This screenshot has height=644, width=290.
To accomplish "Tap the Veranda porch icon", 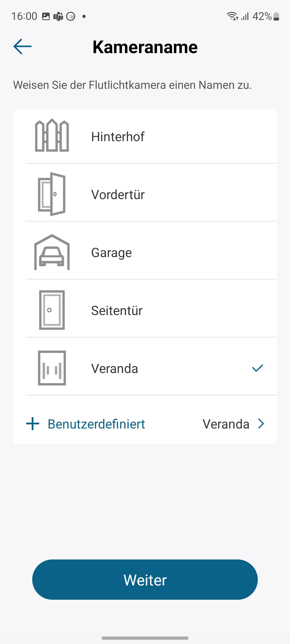I will (x=52, y=368).
